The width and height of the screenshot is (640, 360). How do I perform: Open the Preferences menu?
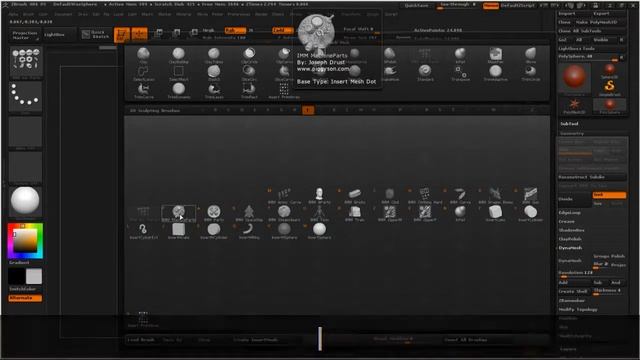click(x=239, y=14)
